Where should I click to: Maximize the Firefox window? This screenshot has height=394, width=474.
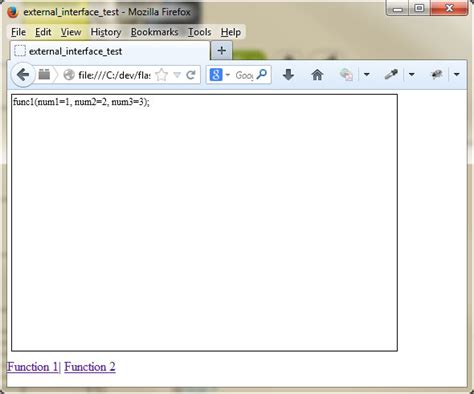419,8
